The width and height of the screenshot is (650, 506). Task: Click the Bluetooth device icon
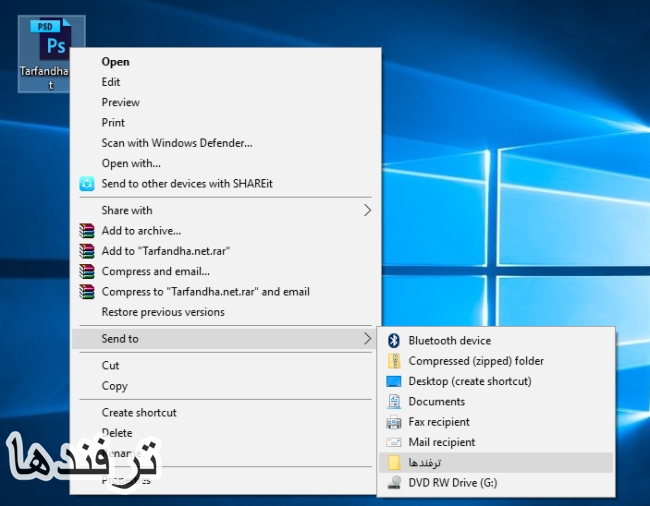point(393,341)
